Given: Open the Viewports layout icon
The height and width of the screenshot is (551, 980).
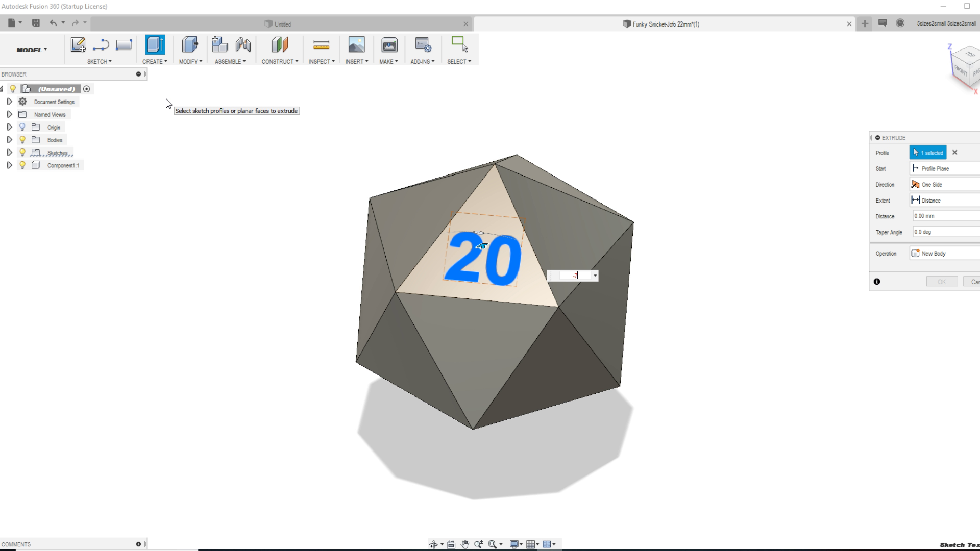Looking at the screenshot, I should pos(547,544).
